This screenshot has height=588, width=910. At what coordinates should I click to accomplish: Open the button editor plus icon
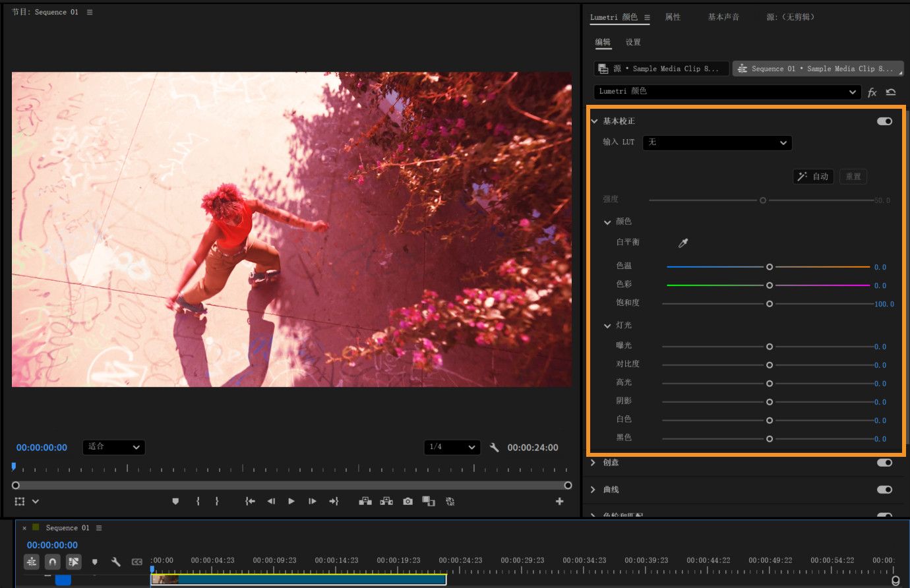click(559, 502)
